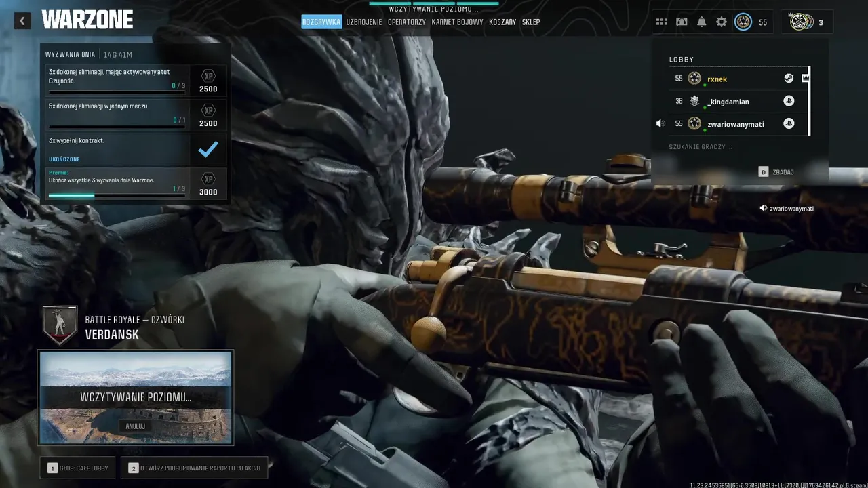Click XP badge for 5 eliminations challenge

tap(208, 110)
